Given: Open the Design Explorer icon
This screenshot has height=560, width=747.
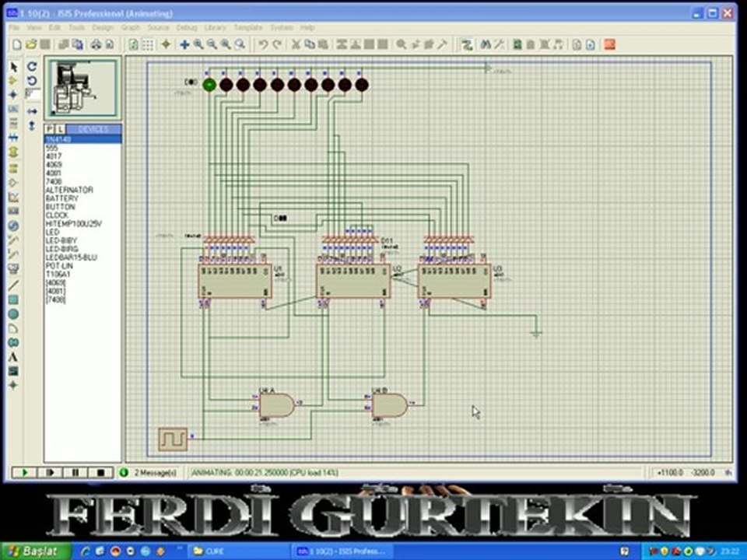Looking at the screenshot, I should pos(517,45).
